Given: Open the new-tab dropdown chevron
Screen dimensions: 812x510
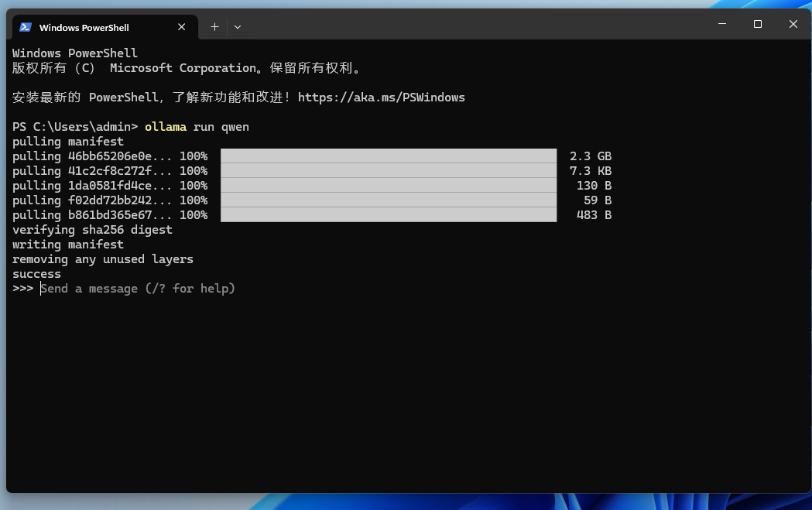Looking at the screenshot, I should coord(237,27).
